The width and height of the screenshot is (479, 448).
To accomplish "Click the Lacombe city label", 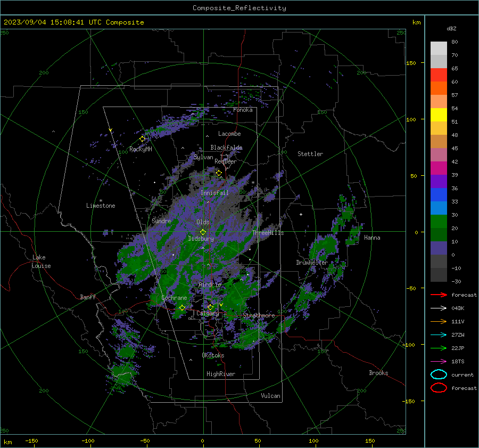I will pos(229,134).
